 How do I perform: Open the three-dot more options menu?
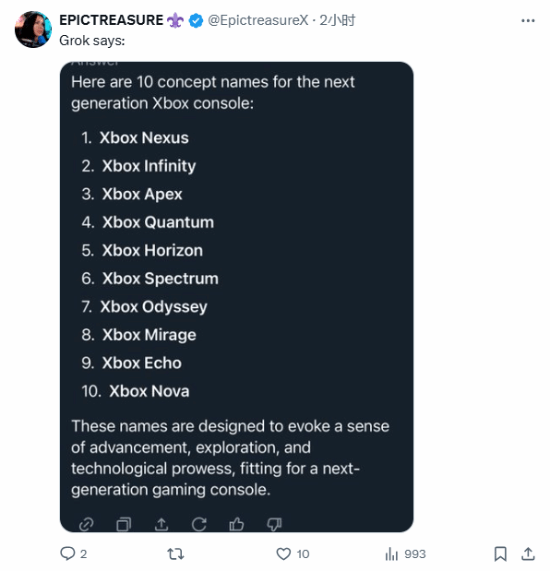(x=528, y=20)
